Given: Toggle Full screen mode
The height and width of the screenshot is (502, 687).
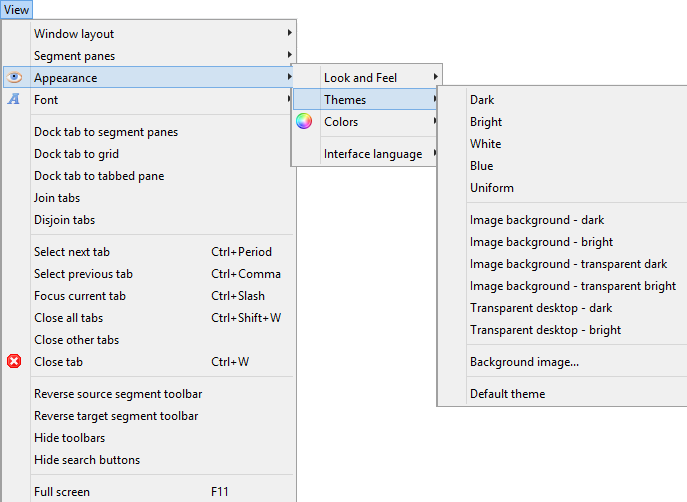Looking at the screenshot, I should 62,492.
